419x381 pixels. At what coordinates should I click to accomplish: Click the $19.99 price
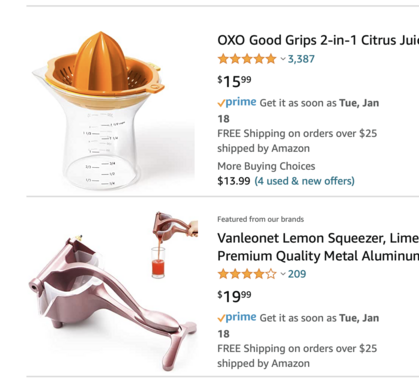pos(234,296)
